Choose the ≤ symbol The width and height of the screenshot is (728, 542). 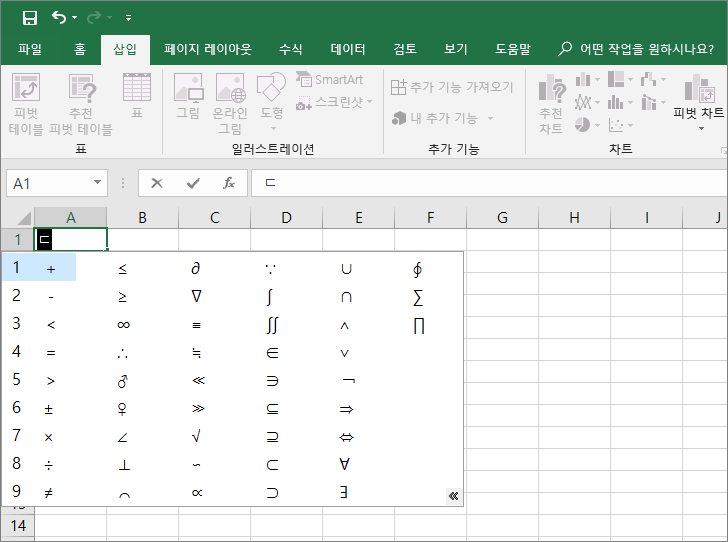123,268
